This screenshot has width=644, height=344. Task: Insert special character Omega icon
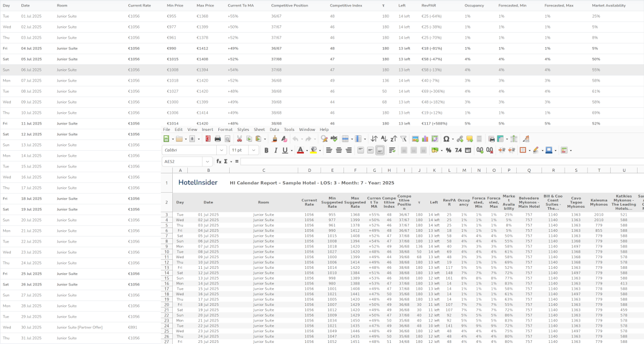[446, 138]
